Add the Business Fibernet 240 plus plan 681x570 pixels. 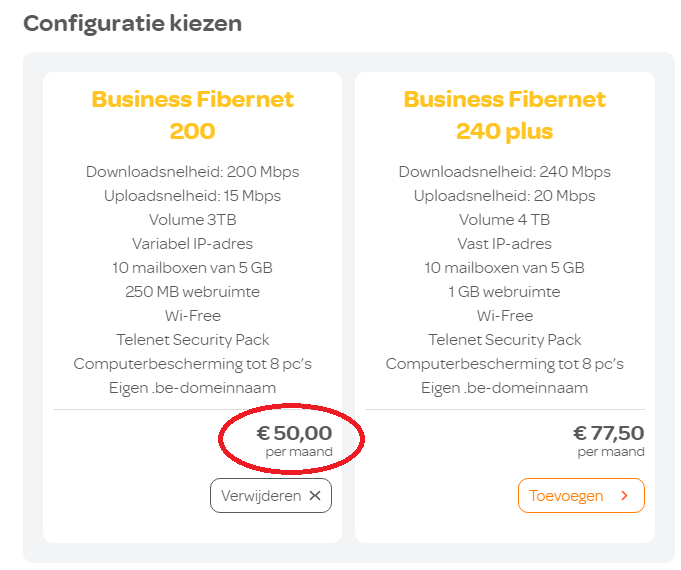tap(581, 496)
